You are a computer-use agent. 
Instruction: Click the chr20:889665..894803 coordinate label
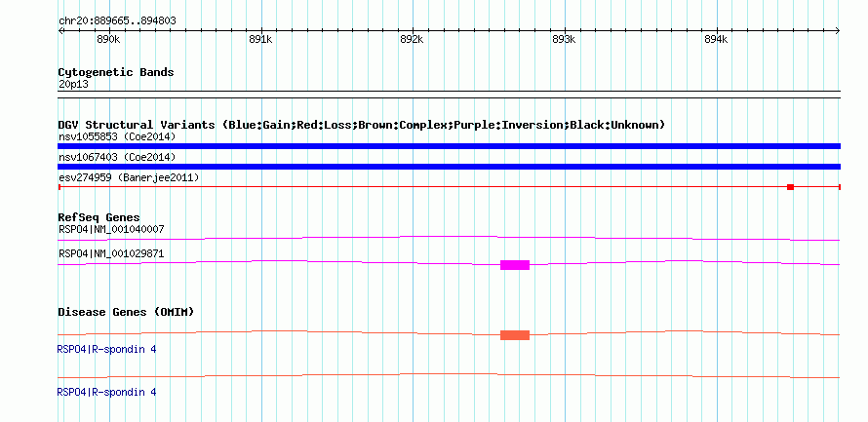(117, 21)
